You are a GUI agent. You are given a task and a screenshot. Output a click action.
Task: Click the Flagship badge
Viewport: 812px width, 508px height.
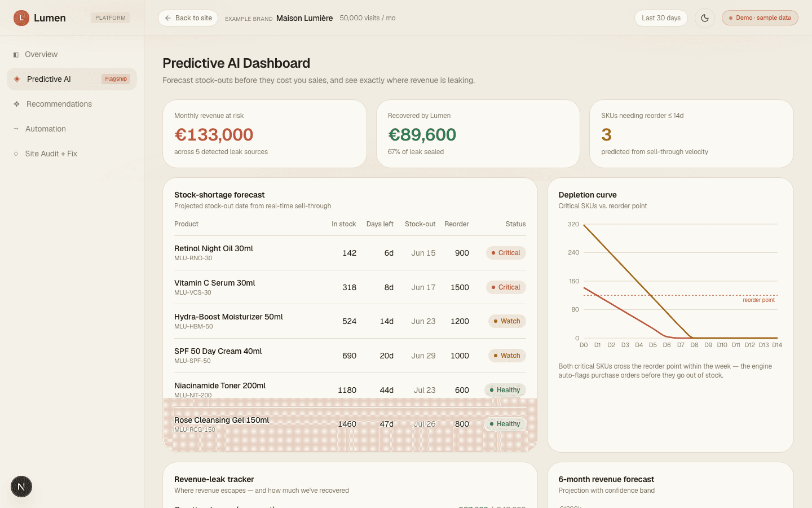(x=116, y=79)
